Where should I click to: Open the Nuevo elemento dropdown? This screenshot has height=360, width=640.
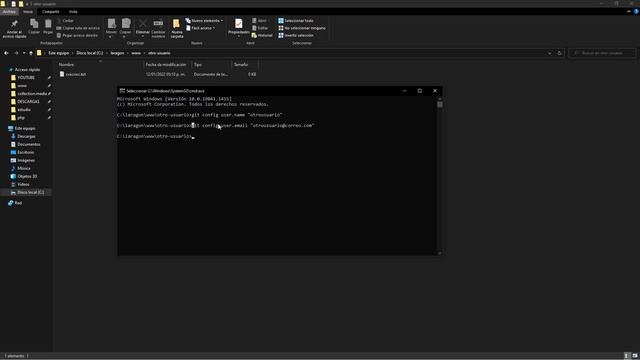pyautogui.click(x=204, y=20)
